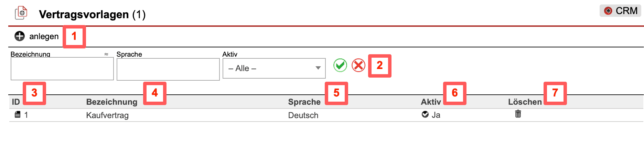Click the anlegen link
The width and height of the screenshot is (644, 160).
click(x=44, y=36)
